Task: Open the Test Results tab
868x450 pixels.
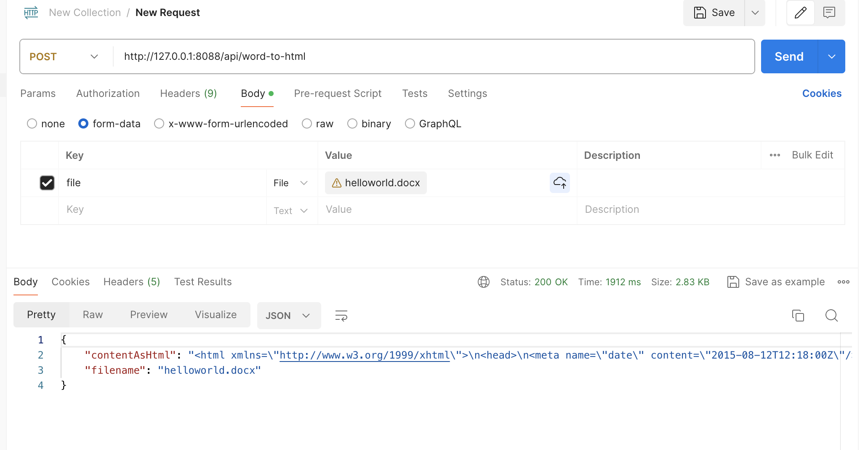Action: click(203, 282)
